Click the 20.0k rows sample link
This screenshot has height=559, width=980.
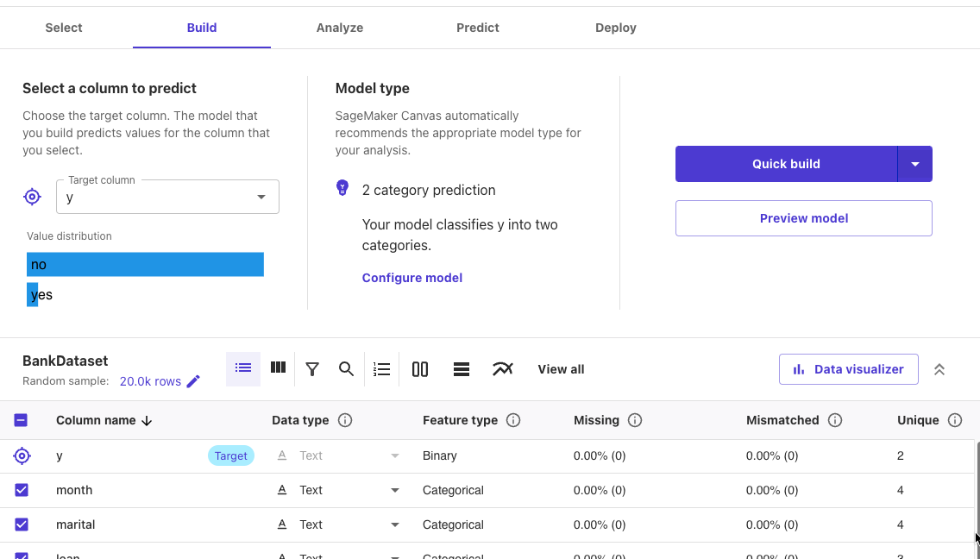(150, 381)
